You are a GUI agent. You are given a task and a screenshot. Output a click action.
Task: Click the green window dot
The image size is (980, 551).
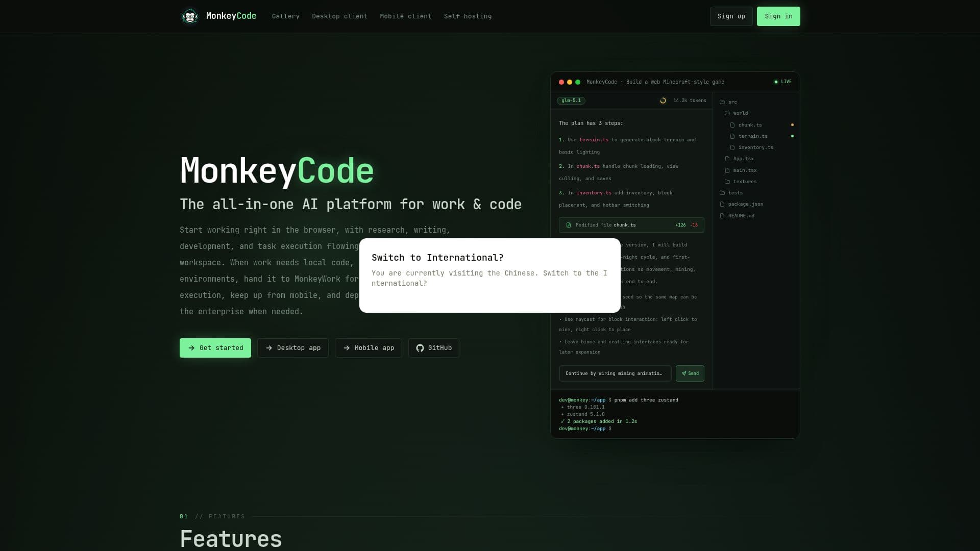point(578,82)
